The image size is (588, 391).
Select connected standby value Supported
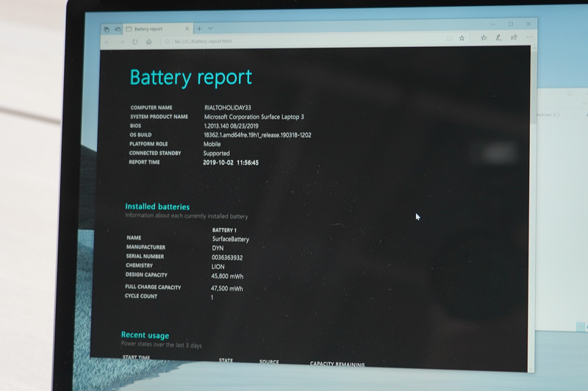[x=216, y=154]
